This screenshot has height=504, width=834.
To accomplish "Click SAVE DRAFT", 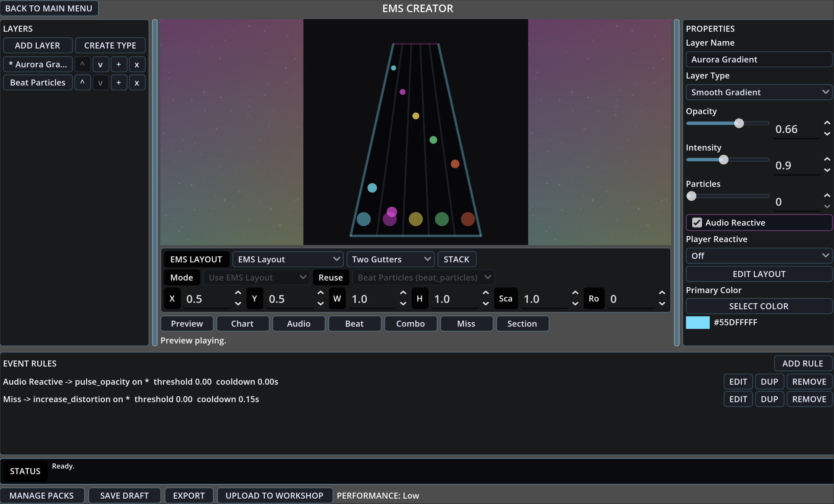I will pyautogui.click(x=124, y=496).
